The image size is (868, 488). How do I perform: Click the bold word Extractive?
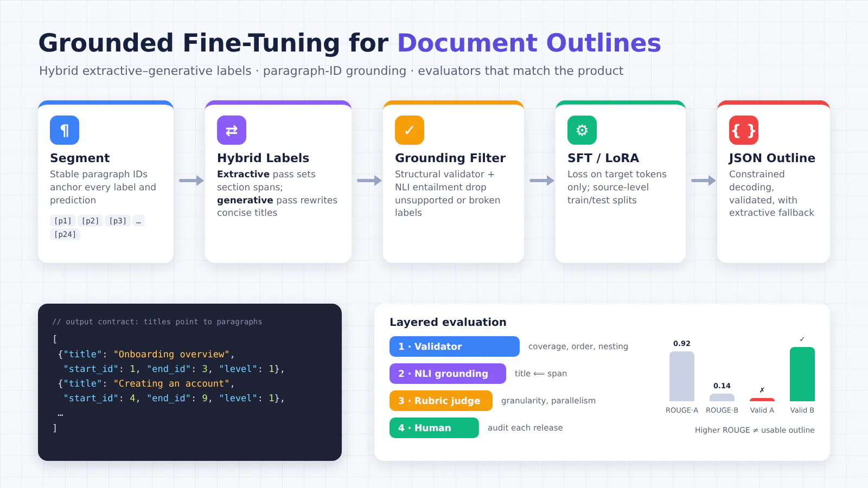[x=244, y=174]
